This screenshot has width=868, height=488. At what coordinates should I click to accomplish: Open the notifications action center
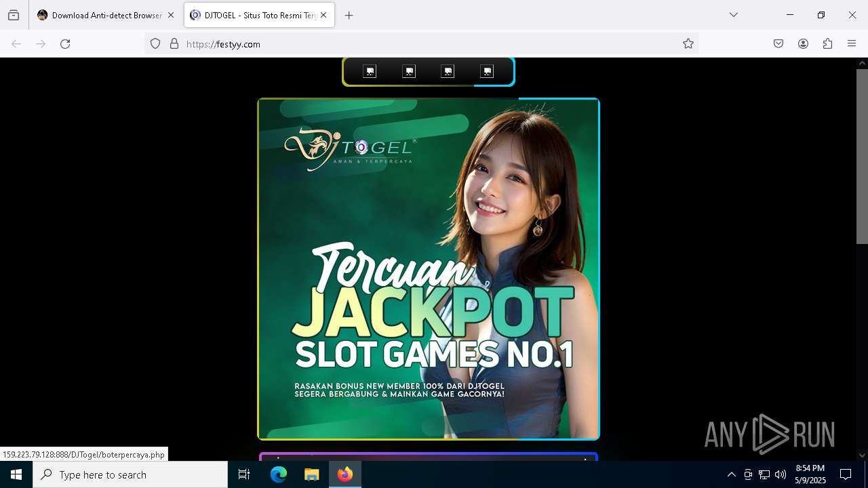tap(846, 474)
